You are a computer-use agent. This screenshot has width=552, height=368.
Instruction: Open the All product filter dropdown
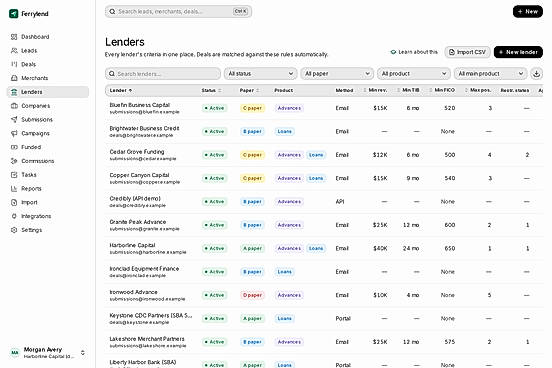click(x=414, y=74)
